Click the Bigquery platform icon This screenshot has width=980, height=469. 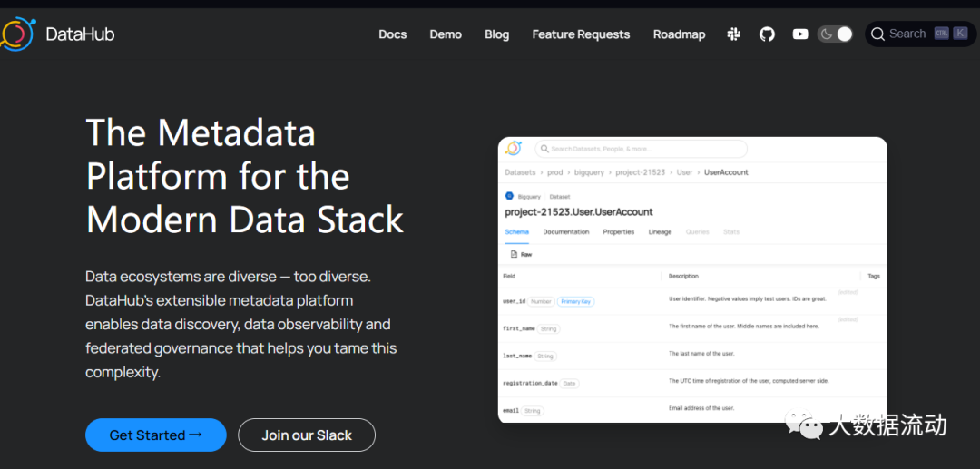tap(509, 196)
